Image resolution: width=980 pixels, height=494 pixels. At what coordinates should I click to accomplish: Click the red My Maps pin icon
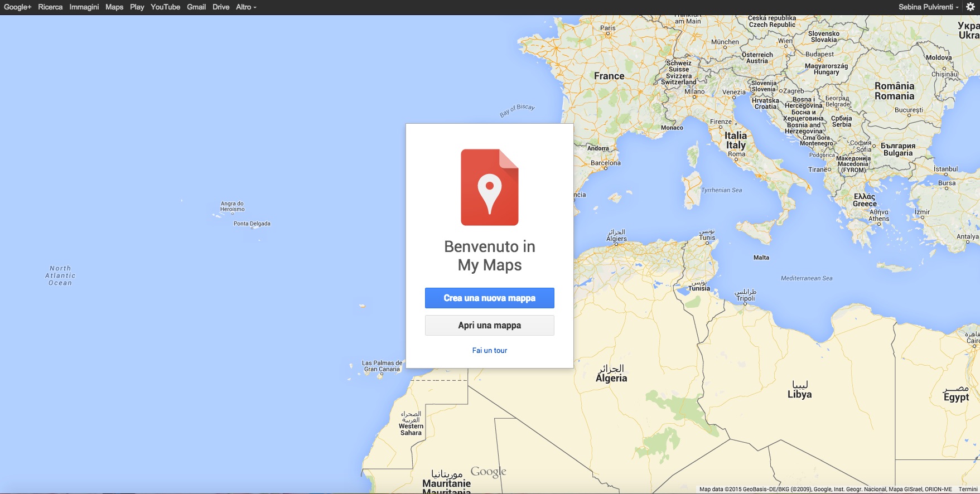(490, 187)
